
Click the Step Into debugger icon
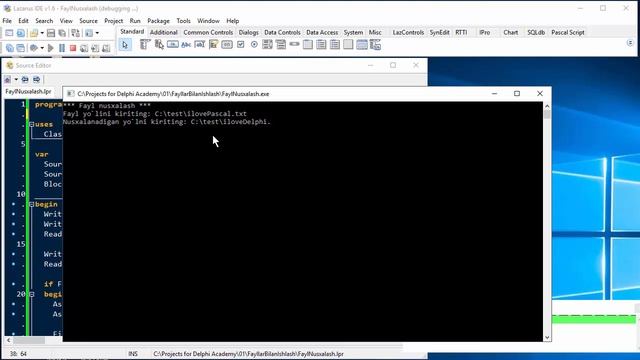[84, 48]
